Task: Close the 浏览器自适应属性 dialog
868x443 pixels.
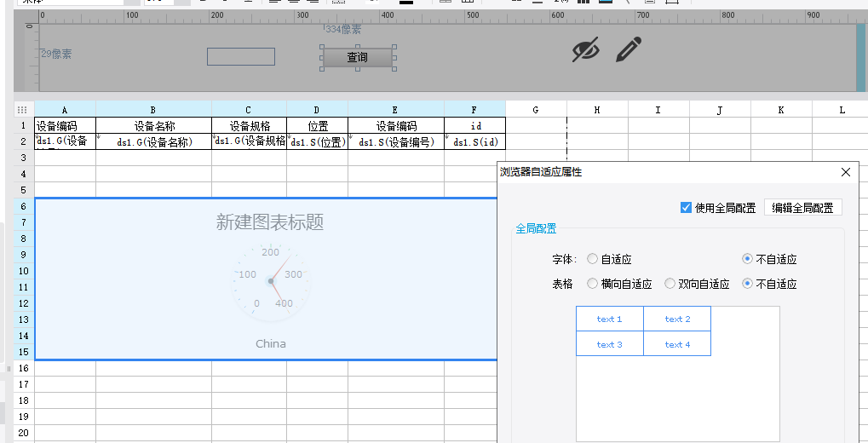Action: point(845,172)
